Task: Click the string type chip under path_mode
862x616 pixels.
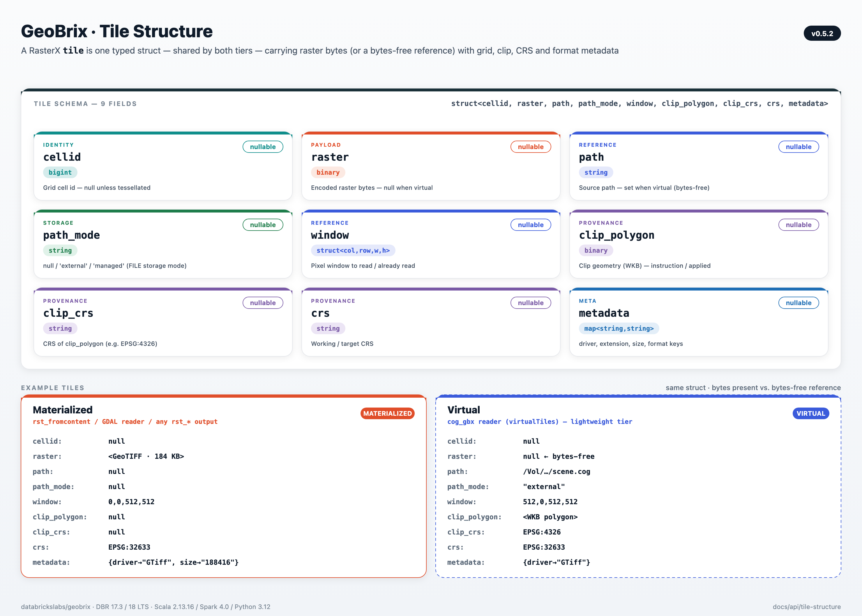Action: tap(60, 250)
